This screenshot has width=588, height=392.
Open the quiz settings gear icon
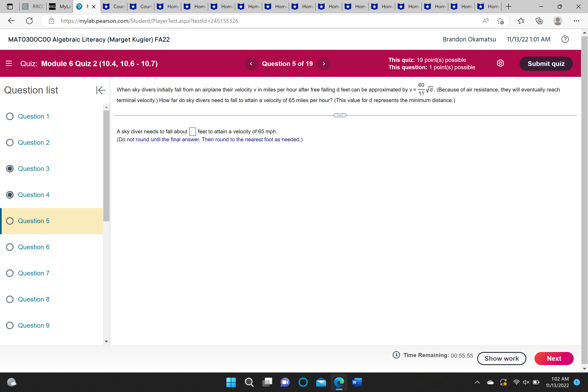(x=500, y=63)
